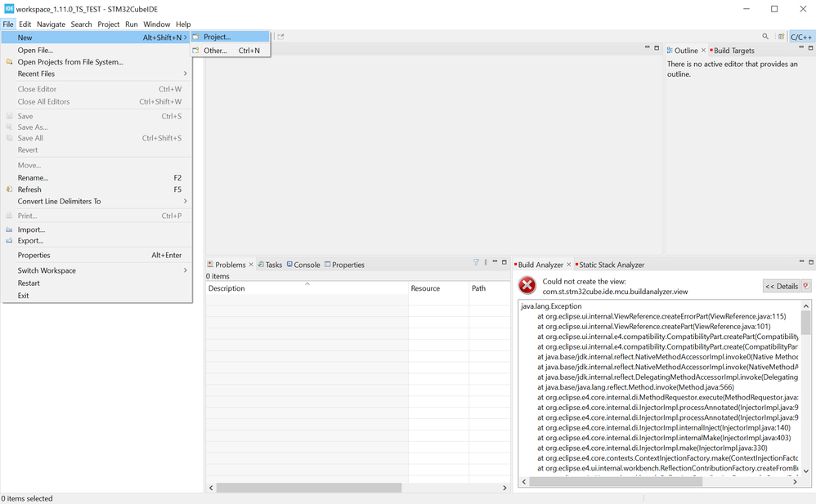Viewport: 816px width, 504px height.
Task: Click the Import icon in the File menu
Action: click(x=9, y=230)
